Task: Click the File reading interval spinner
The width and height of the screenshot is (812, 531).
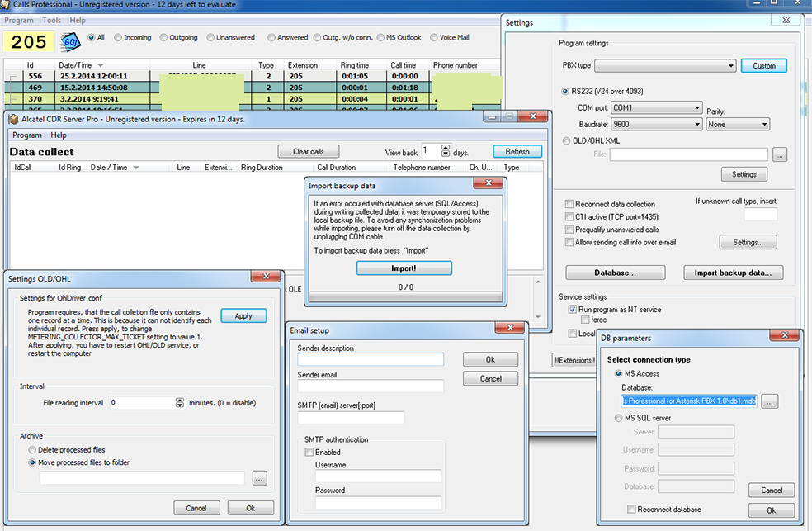Action: coord(180,402)
